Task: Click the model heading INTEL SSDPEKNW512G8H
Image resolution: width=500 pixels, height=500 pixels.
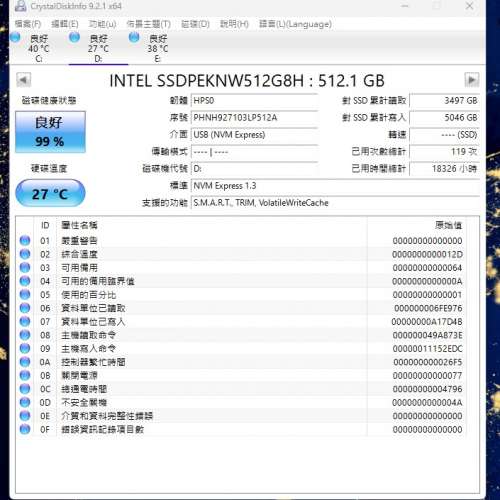Action: click(207, 81)
